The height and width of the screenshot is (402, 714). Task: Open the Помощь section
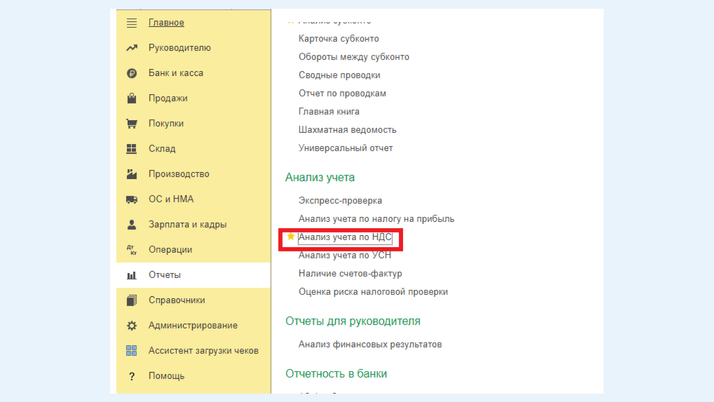click(166, 376)
